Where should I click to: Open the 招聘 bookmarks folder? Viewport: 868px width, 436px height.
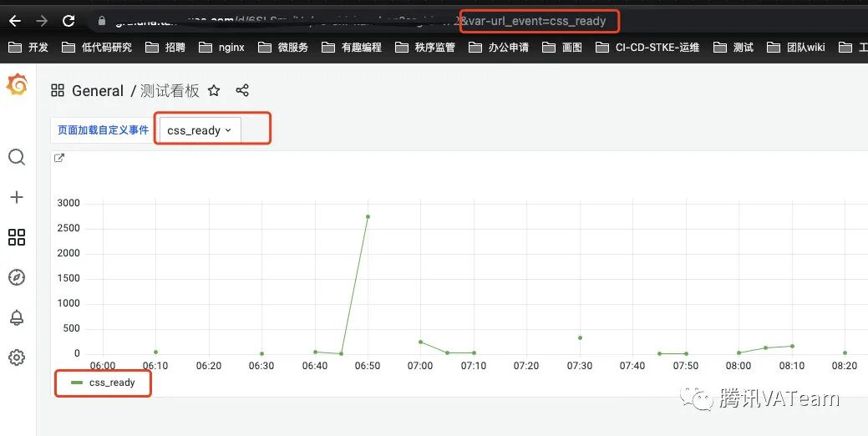click(165, 48)
